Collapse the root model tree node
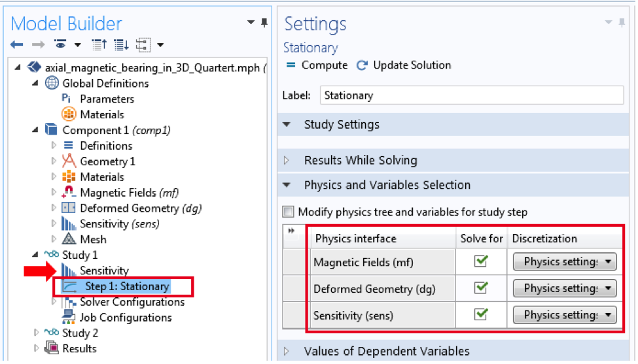 18,67
